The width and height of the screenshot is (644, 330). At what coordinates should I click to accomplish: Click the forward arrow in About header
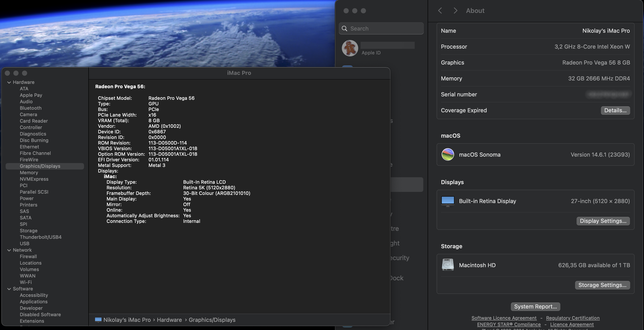455,11
